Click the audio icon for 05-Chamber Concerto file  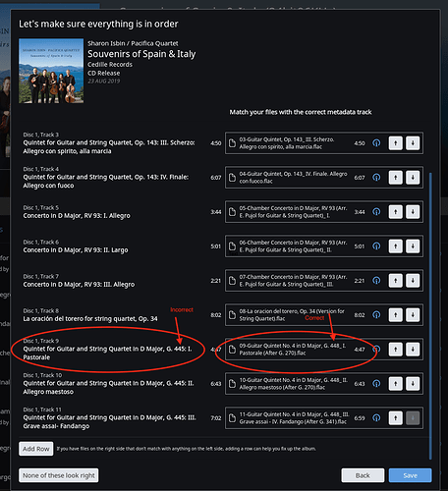376,212
